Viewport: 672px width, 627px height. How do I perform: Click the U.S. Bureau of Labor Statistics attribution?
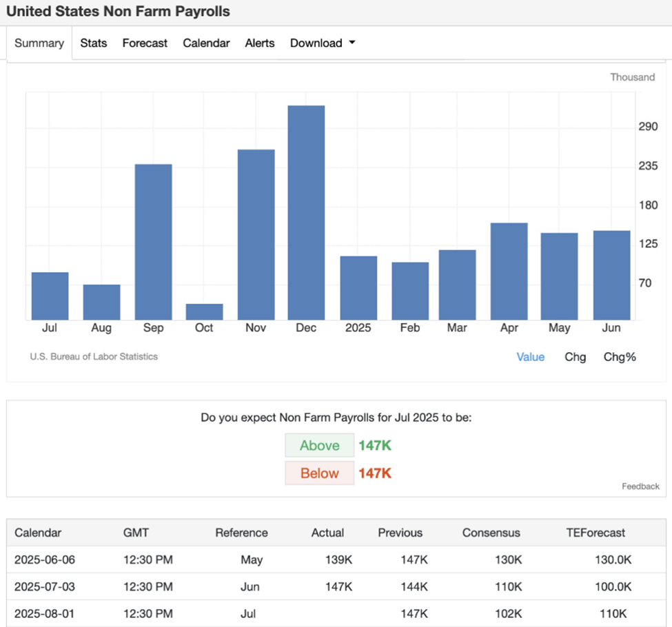[94, 356]
